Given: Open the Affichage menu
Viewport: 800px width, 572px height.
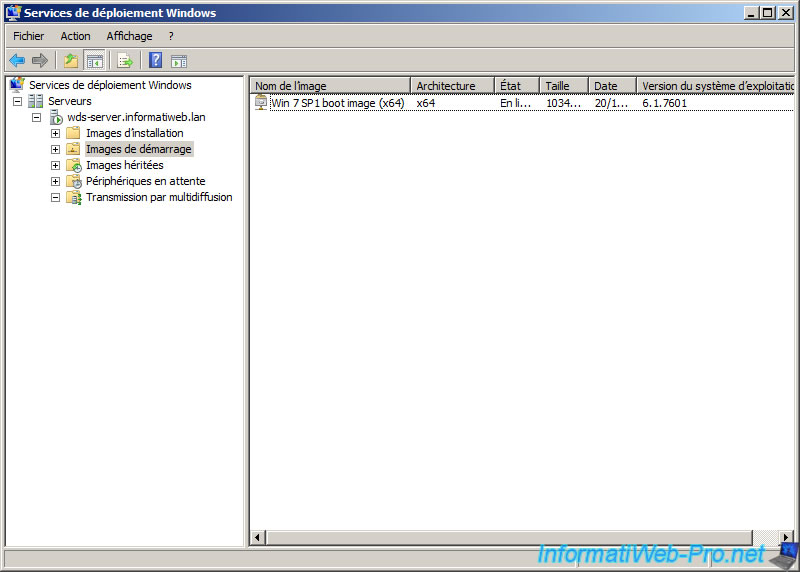Looking at the screenshot, I should pos(129,36).
